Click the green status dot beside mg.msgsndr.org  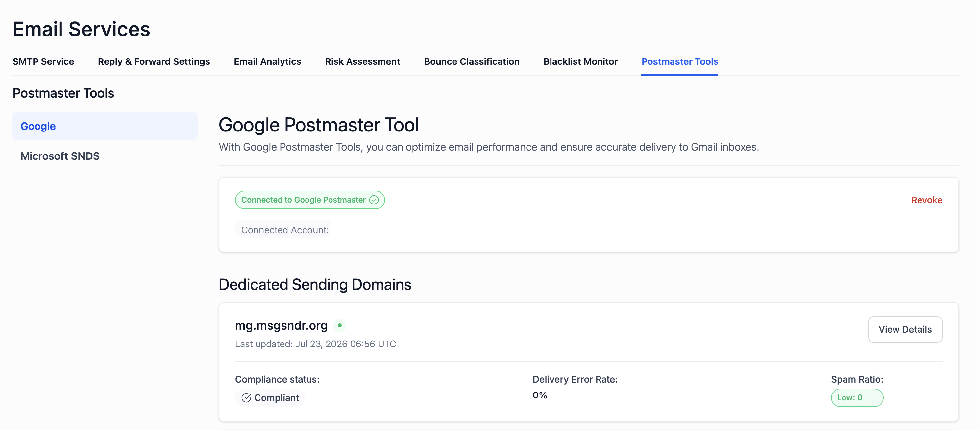tap(340, 325)
